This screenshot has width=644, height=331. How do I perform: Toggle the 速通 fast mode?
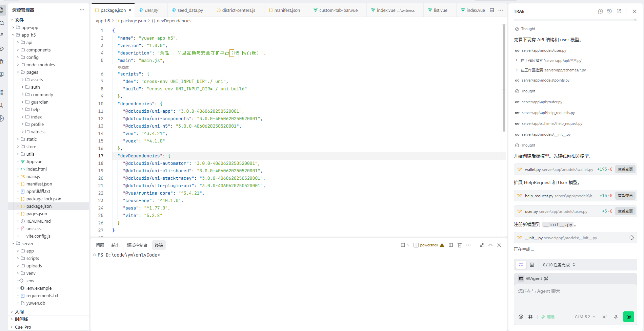pyautogui.click(x=548, y=317)
